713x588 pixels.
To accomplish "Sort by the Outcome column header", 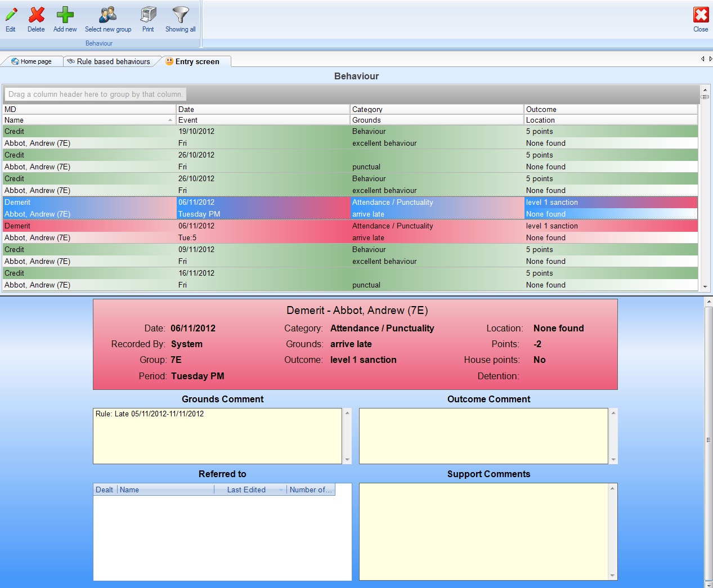I will (x=611, y=109).
